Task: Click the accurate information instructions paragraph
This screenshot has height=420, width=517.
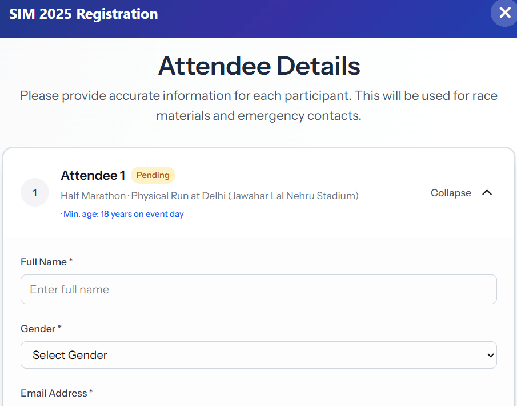Action: pos(259,106)
